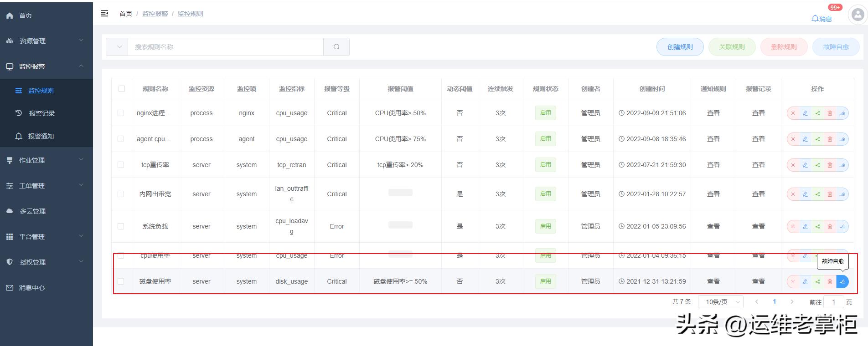868x346 pixels.
Task: View 通知规则 for nginx进程 rule
Action: click(x=713, y=113)
